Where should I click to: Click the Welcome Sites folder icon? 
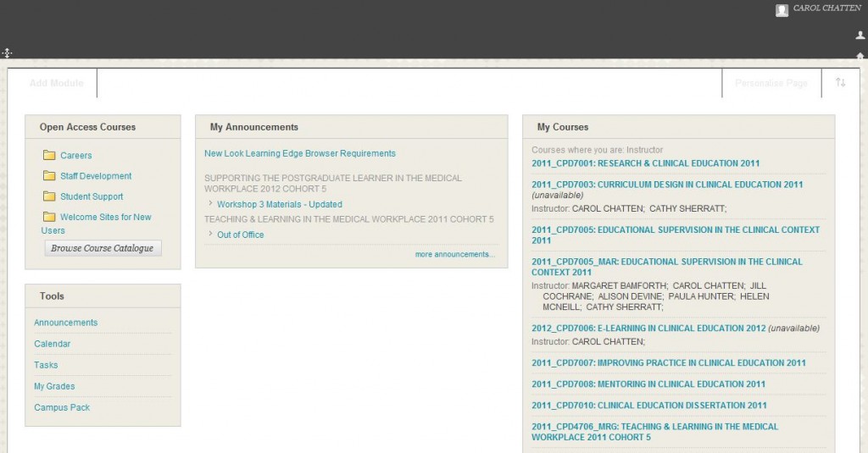(x=49, y=217)
